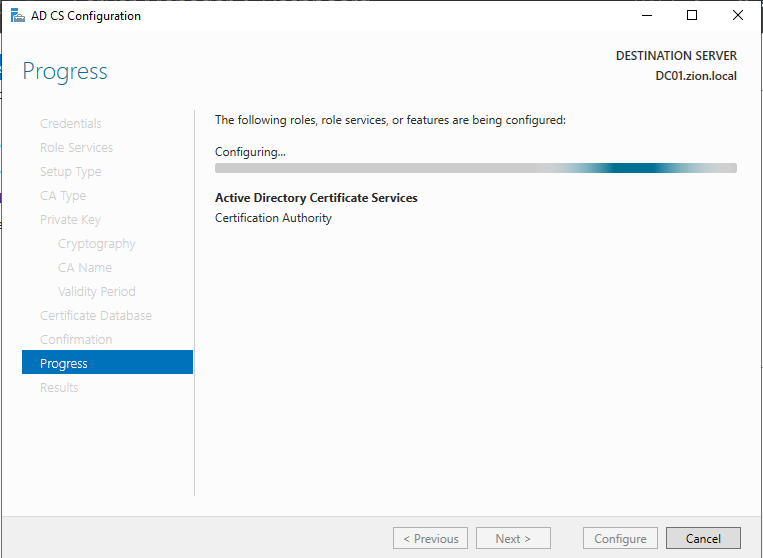Screen dimensions: 763x558
Task: Click the highlighted Progress step
Action: click(107, 363)
